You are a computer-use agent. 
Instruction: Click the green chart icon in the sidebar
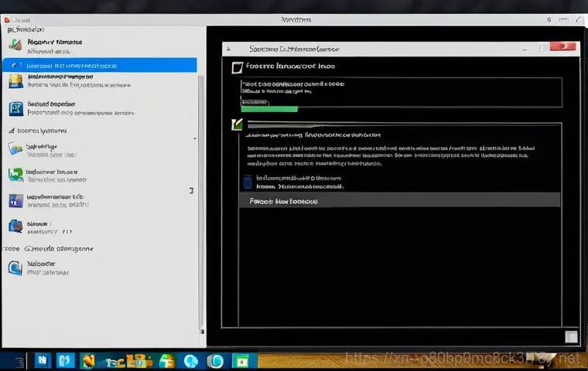tap(15, 175)
